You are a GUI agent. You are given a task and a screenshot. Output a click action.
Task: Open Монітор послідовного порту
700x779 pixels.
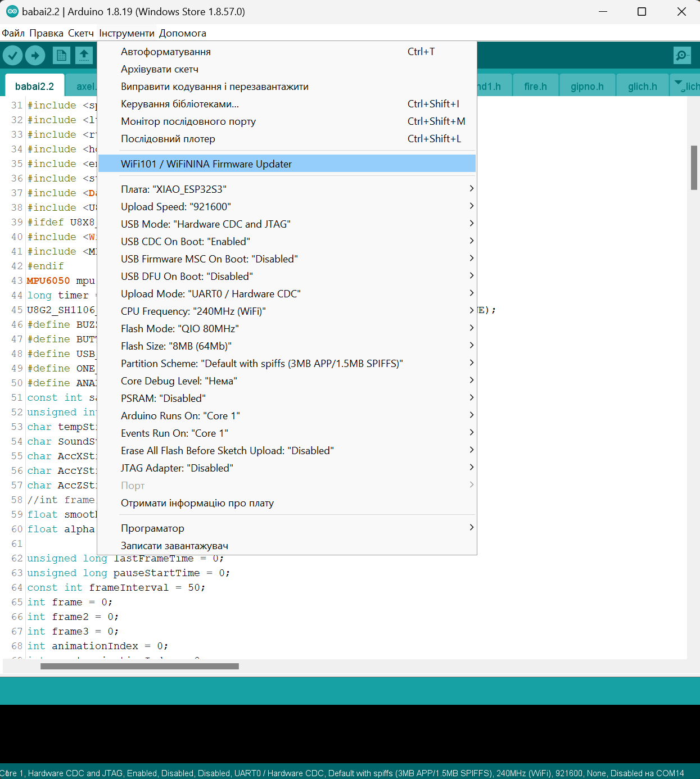[x=287, y=121]
